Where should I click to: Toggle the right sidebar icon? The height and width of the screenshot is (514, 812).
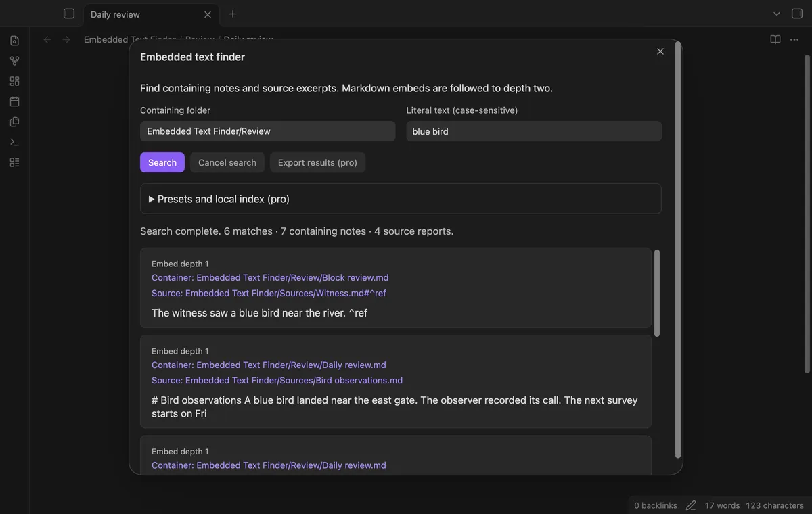pos(797,14)
